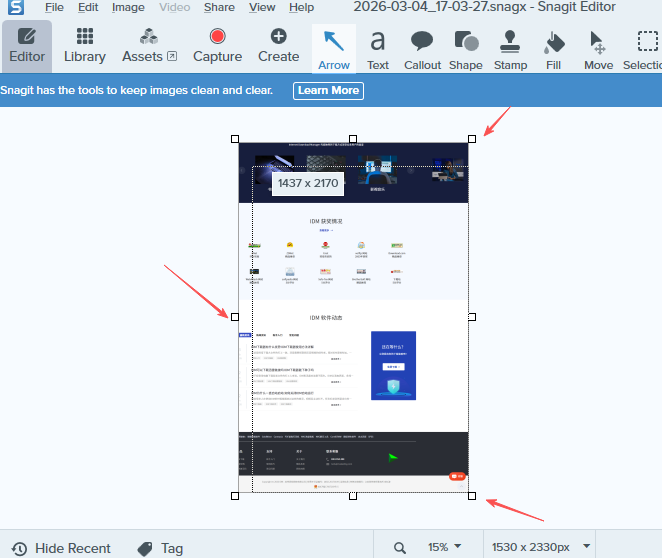Viewport: 662px width, 558px height.
Task: Click the Create plus button
Action: tap(279, 46)
